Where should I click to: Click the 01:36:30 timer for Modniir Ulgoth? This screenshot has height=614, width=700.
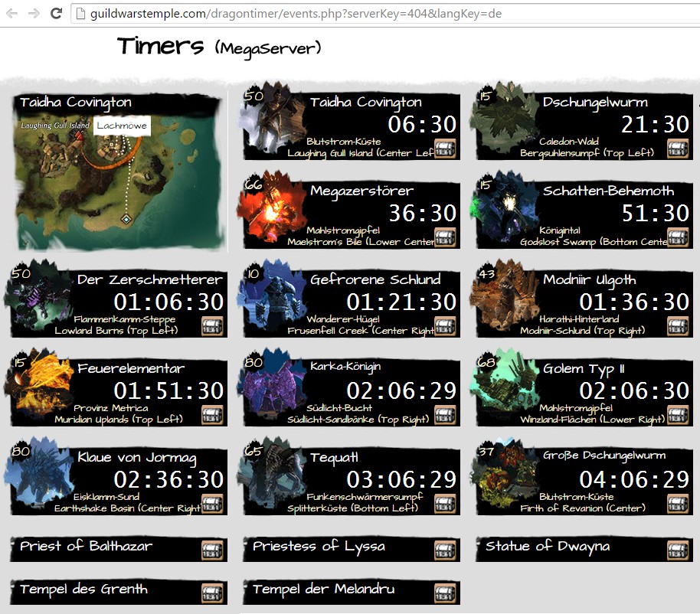tap(634, 302)
